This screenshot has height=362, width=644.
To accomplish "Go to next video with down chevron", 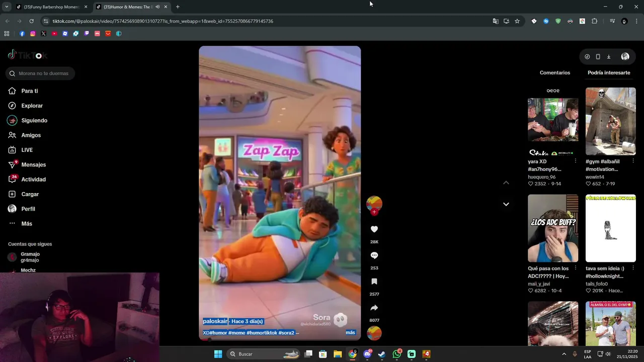I will [x=506, y=204].
